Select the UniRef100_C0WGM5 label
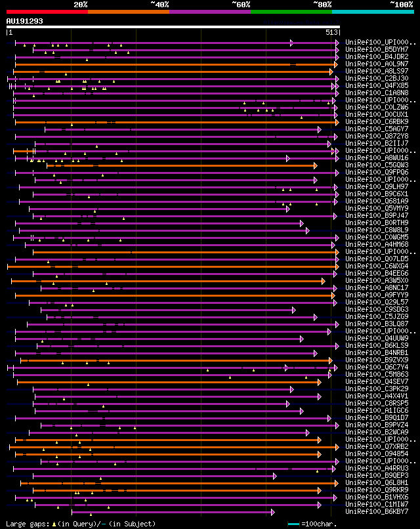Viewport: 420px width, 529px height. click(x=377, y=237)
